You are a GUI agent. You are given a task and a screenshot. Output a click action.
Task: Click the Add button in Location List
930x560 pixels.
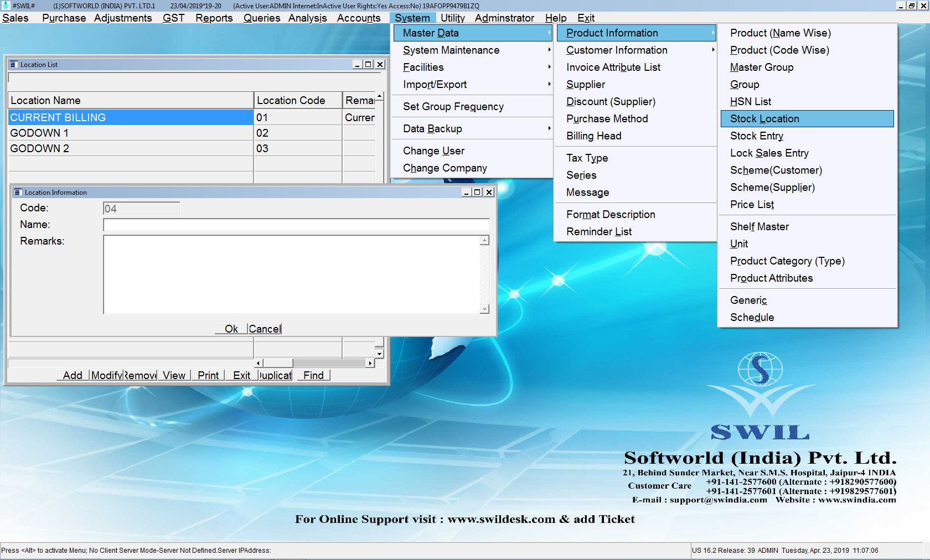click(x=73, y=376)
